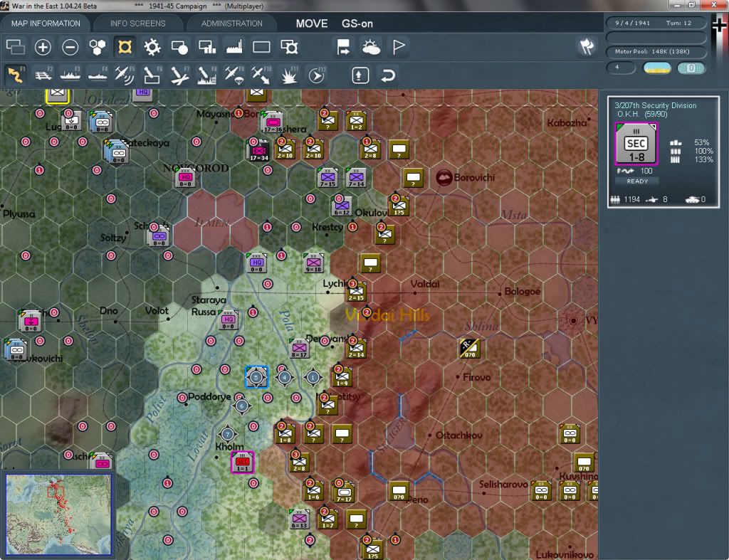Select Rail mode (F2) icon
The image size is (729, 560).
(43, 75)
